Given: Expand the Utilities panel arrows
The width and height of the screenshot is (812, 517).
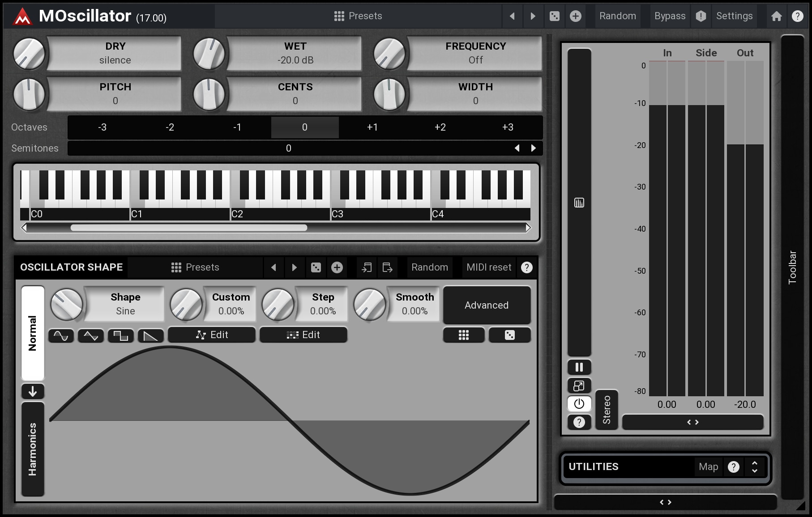Looking at the screenshot, I should (x=755, y=467).
